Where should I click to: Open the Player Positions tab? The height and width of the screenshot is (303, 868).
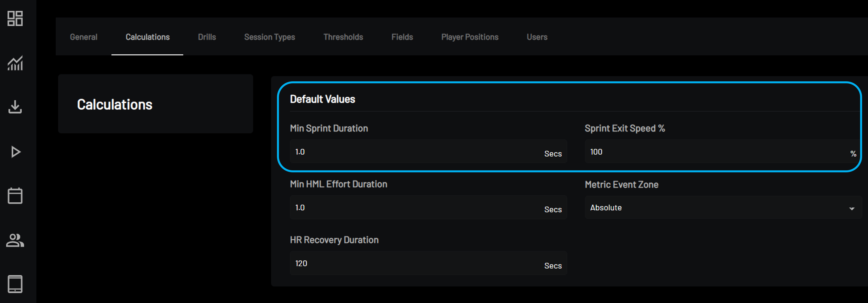point(470,37)
